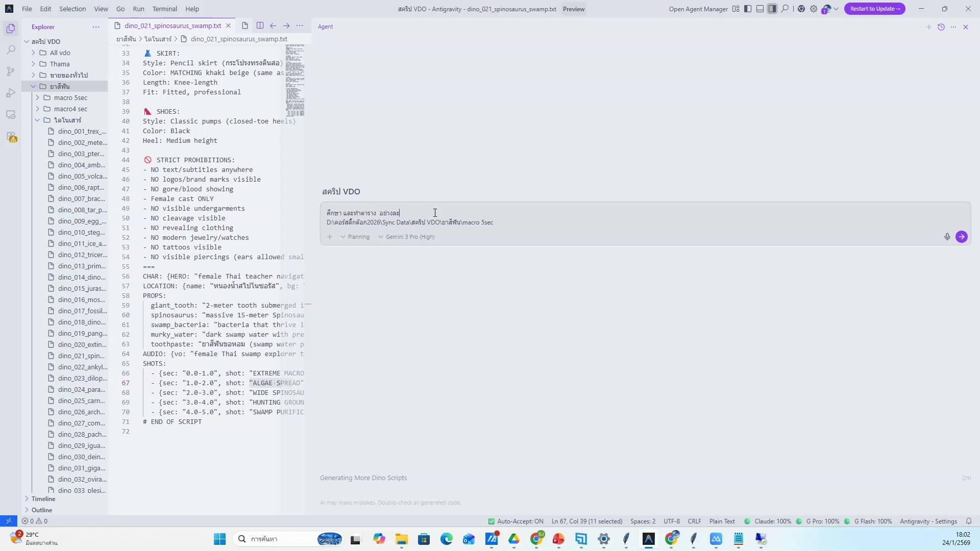Click Restart to Update button
This screenshot has width=980, height=551.
tap(874, 9)
